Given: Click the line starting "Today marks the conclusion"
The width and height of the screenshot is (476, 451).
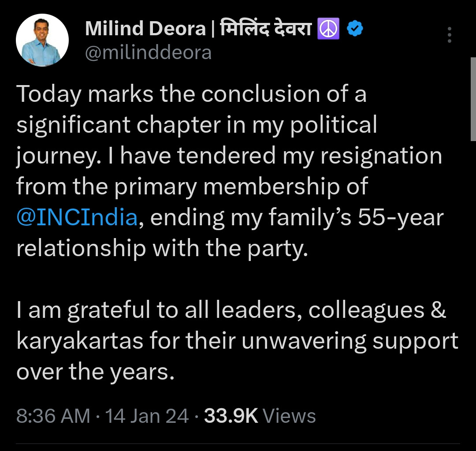Looking at the screenshot, I should [191, 94].
